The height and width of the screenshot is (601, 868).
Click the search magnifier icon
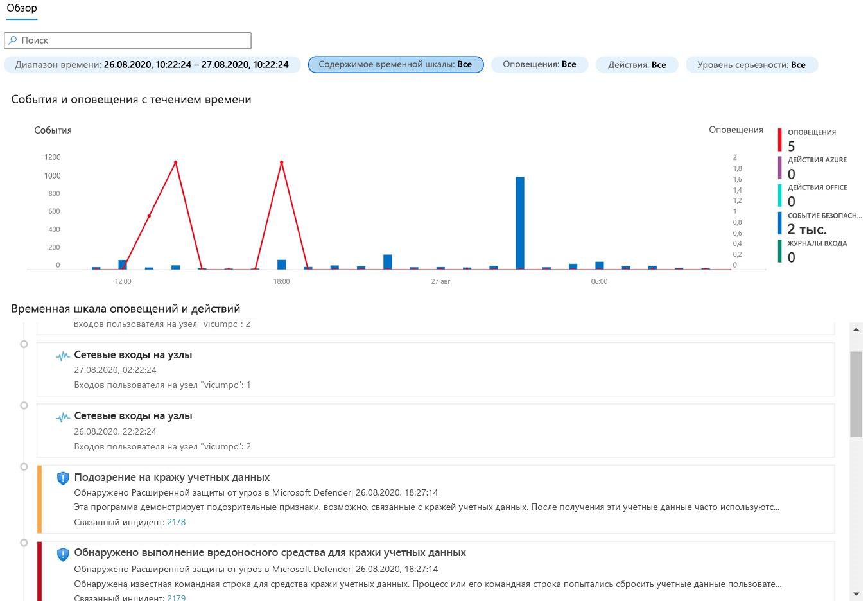[x=13, y=40]
